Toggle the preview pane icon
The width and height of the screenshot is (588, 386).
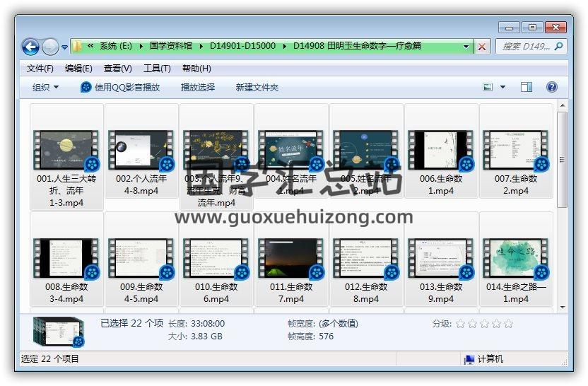pos(527,87)
